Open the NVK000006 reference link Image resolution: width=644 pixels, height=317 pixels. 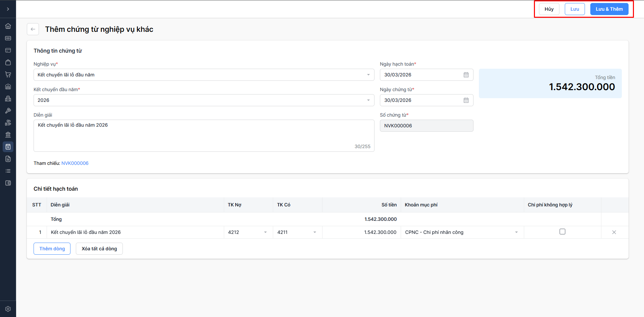point(75,163)
